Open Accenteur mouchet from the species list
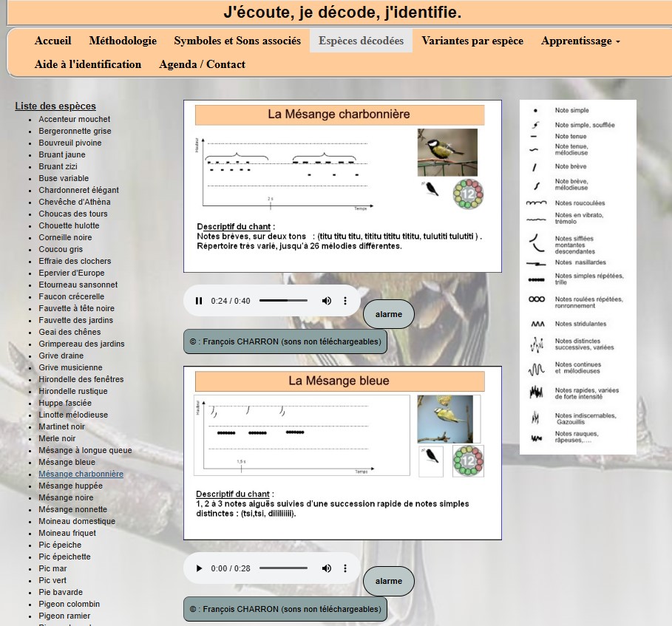672x626 pixels. click(74, 119)
